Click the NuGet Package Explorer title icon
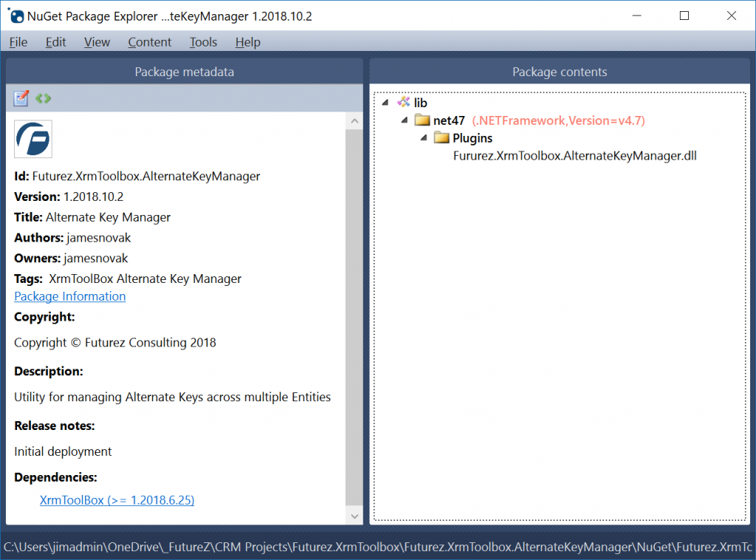Viewport: 756px width, 560px height. coord(16,16)
